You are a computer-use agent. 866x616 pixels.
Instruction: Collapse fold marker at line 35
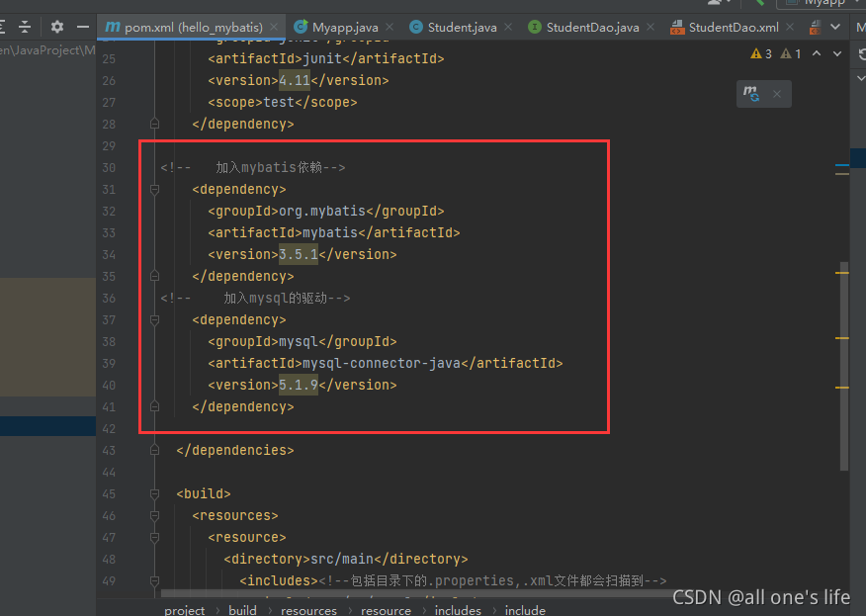click(x=154, y=276)
